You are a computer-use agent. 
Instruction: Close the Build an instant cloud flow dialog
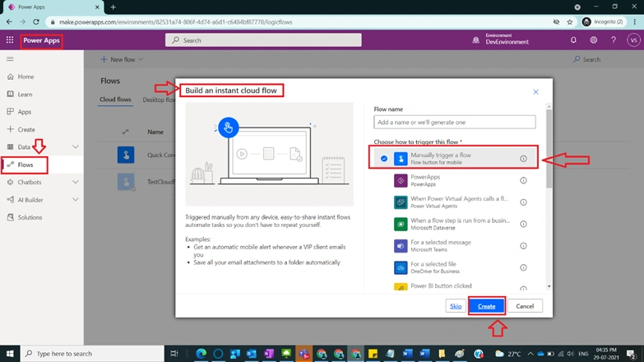point(535,91)
